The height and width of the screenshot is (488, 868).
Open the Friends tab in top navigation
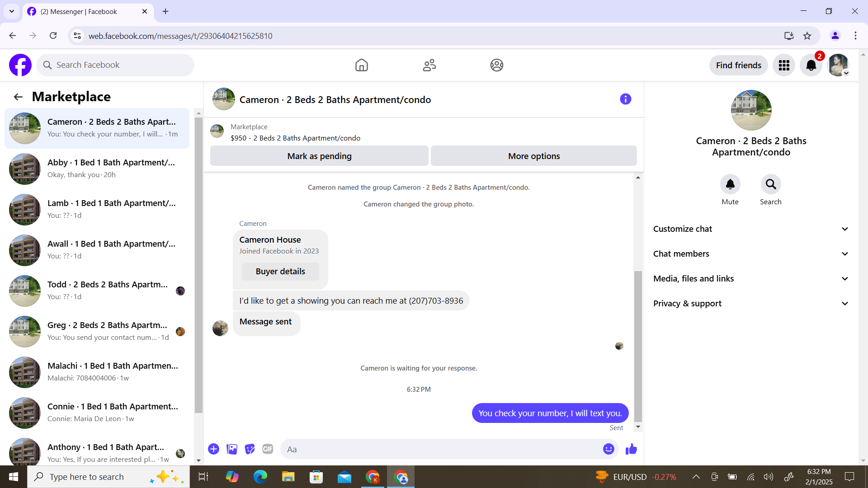[x=429, y=66]
